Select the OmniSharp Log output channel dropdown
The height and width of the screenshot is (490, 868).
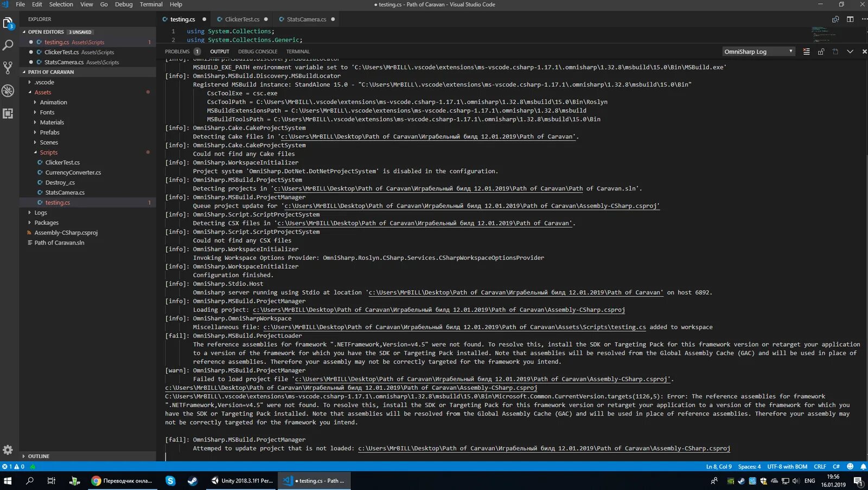point(758,52)
